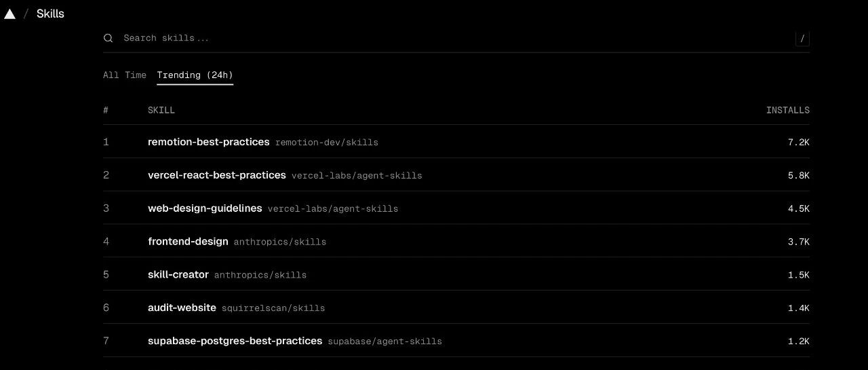Image resolution: width=868 pixels, height=370 pixels.
Task: Click supabase/agent-skills repository label
Action: point(384,341)
